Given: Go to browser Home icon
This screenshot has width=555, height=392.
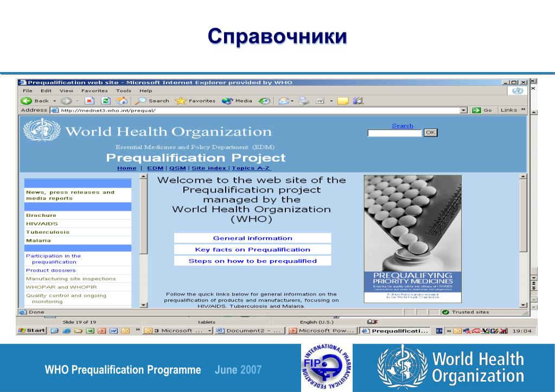Looking at the screenshot, I should pos(122,101).
